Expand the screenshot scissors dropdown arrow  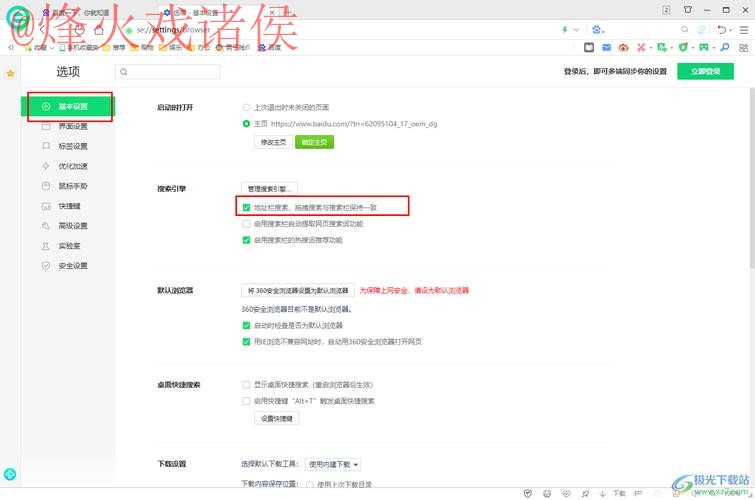coord(651,48)
